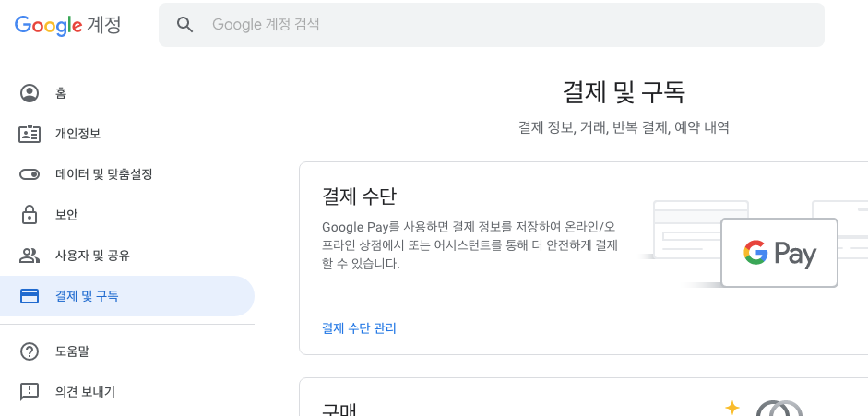
Task: Click subtitle 결제 정보, 거래, 반복 결제, 예약 내역
Action: [624, 128]
